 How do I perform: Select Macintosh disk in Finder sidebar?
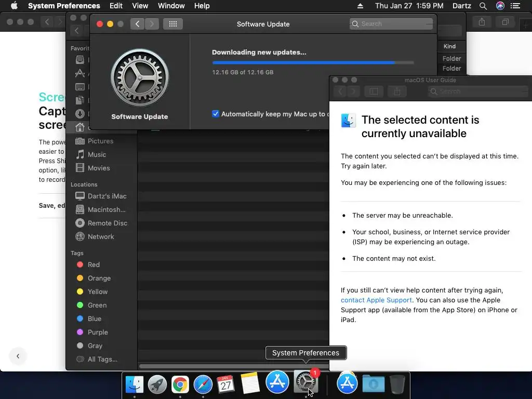pos(106,210)
